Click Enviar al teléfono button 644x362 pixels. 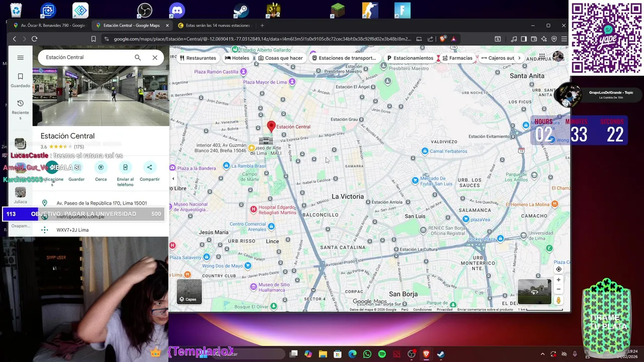click(125, 174)
